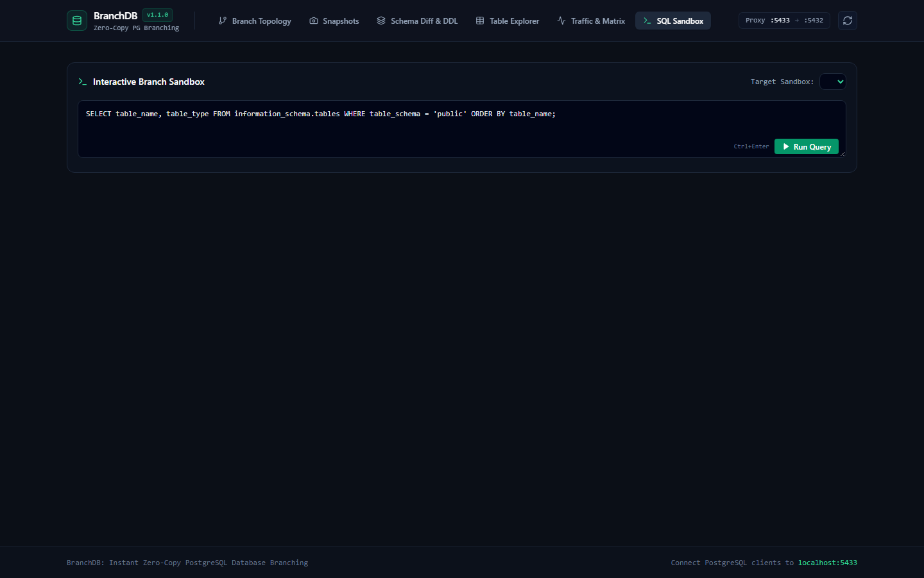Click the textarea resize handle corner
The image size is (924, 578).
pos(843,154)
